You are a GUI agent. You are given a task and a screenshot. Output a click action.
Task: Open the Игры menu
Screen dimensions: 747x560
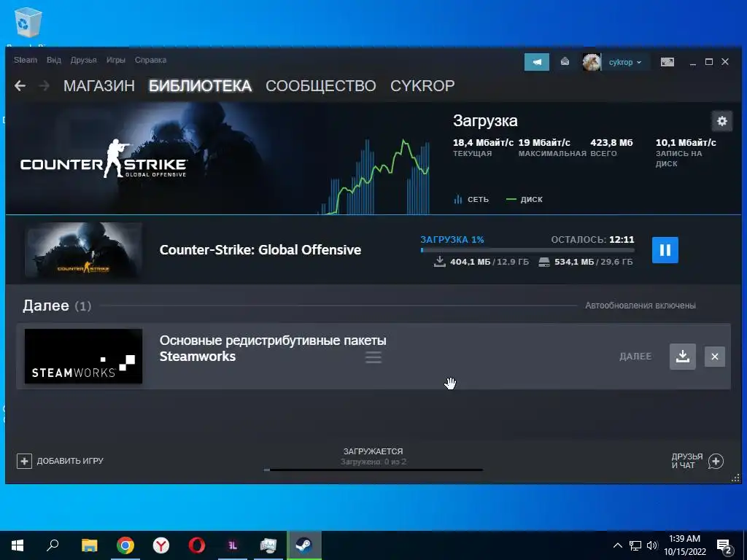tap(116, 60)
